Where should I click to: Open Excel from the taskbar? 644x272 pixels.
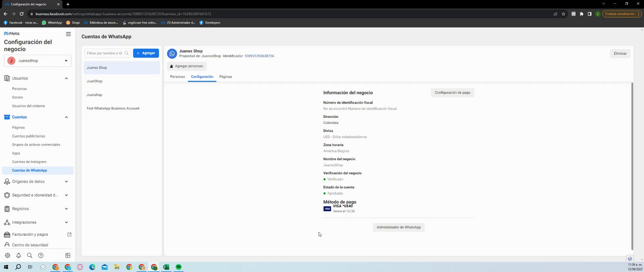(x=166, y=267)
